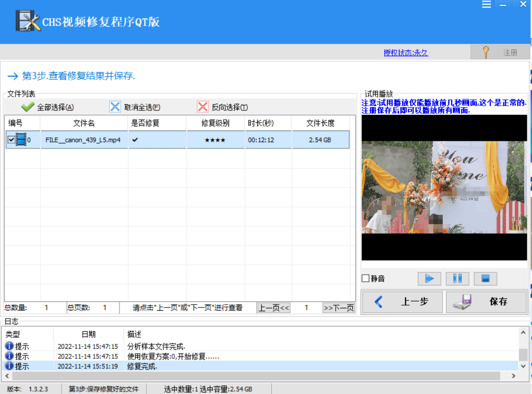Image resolution: width=532 pixels, height=394 pixels.
Task: Toggle checkbox for FILE__canon_439_L5.mp4 row
Action: [x=11, y=139]
